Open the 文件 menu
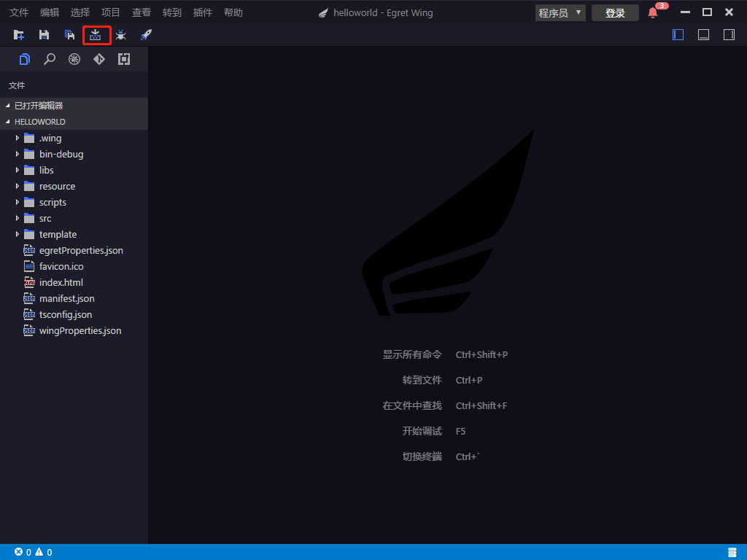Viewport: 747px width, 560px height. click(x=19, y=12)
